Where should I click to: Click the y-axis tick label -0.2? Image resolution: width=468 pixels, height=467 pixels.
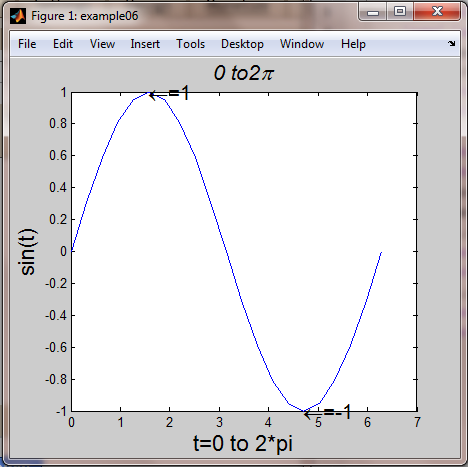(x=56, y=284)
